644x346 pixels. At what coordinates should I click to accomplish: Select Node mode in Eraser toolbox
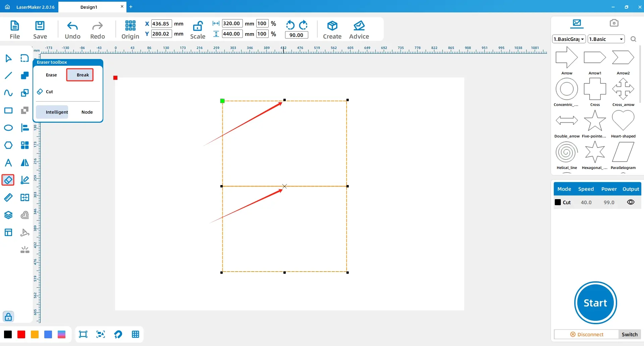(x=87, y=112)
